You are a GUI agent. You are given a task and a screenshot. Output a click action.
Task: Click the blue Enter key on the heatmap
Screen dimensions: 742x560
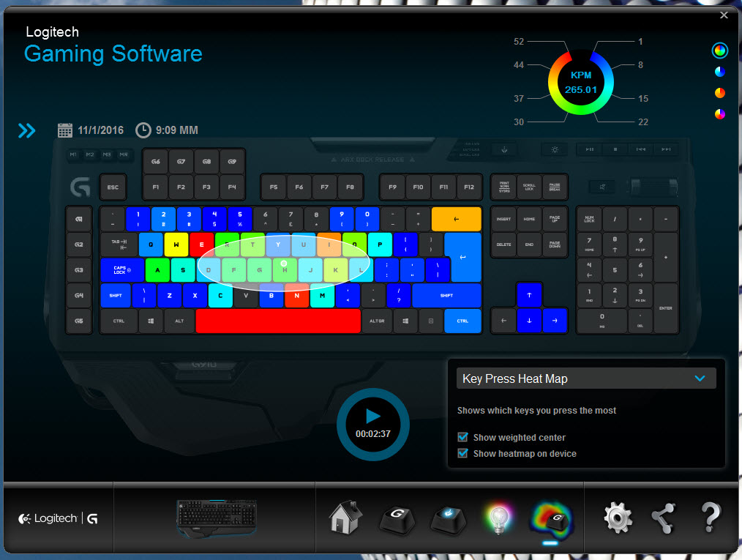[x=462, y=257]
